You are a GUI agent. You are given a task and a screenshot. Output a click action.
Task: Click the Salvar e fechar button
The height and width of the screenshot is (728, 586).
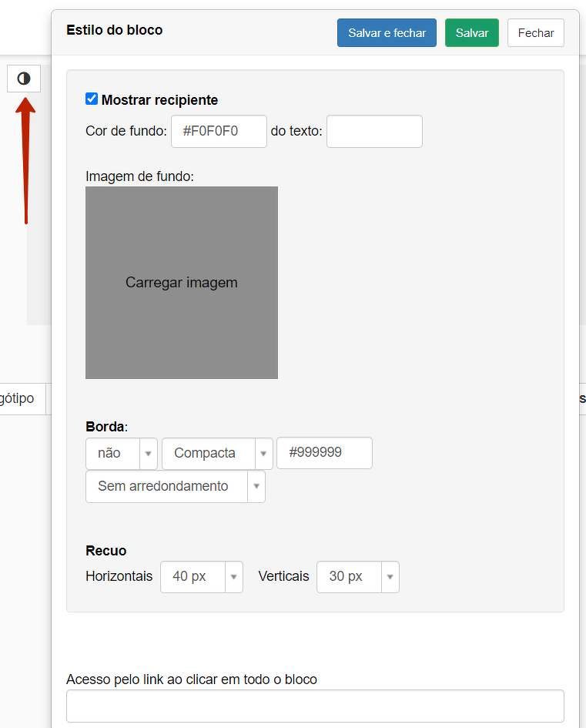click(x=387, y=33)
